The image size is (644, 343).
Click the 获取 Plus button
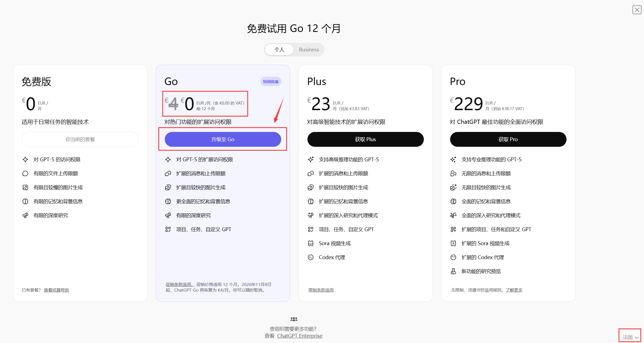click(365, 139)
